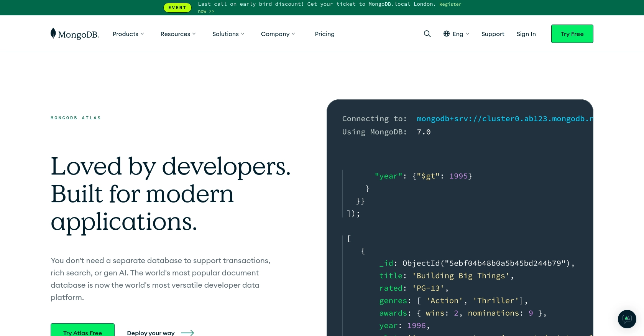
Task: Go to the Pricing page
Action: coord(325,34)
